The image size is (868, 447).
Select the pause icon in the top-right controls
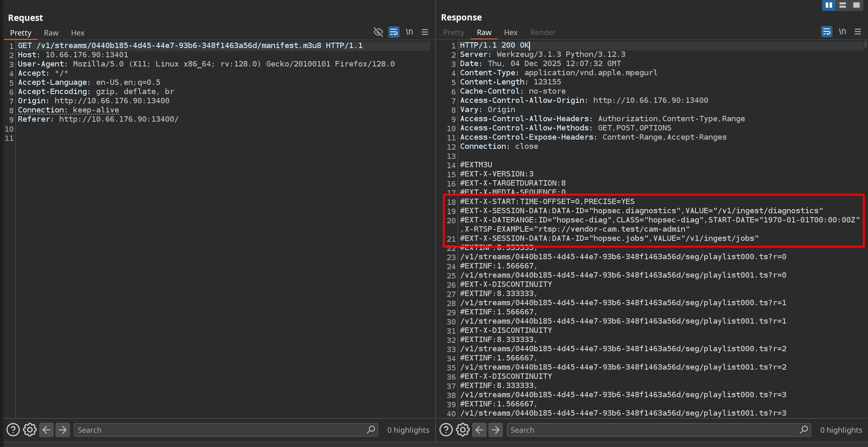pos(829,5)
